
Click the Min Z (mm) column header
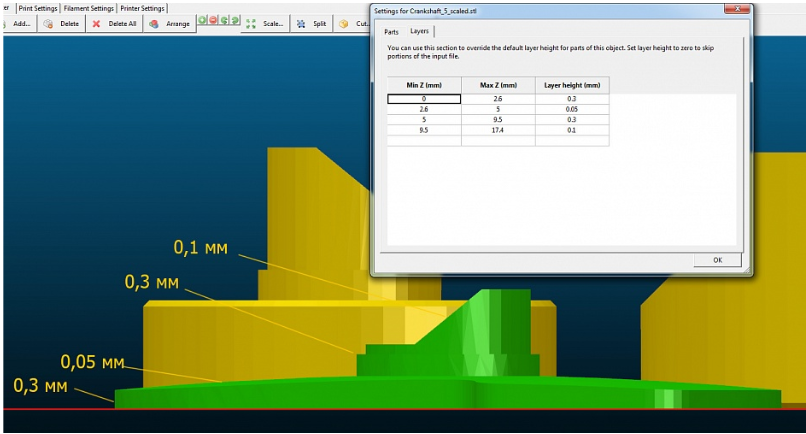pos(424,85)
